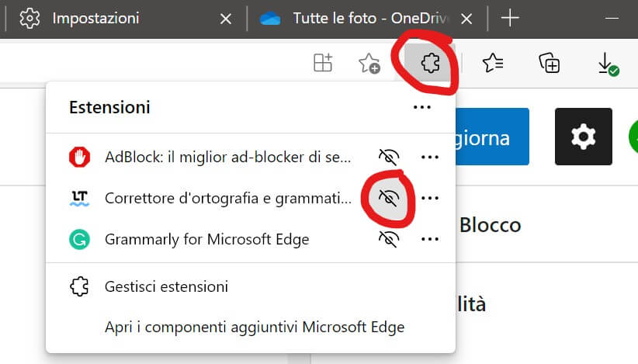Toggle Correttore d'ortografia visibility eye
Viewport: 638px width, 364px height.
[x=389, y=198]
